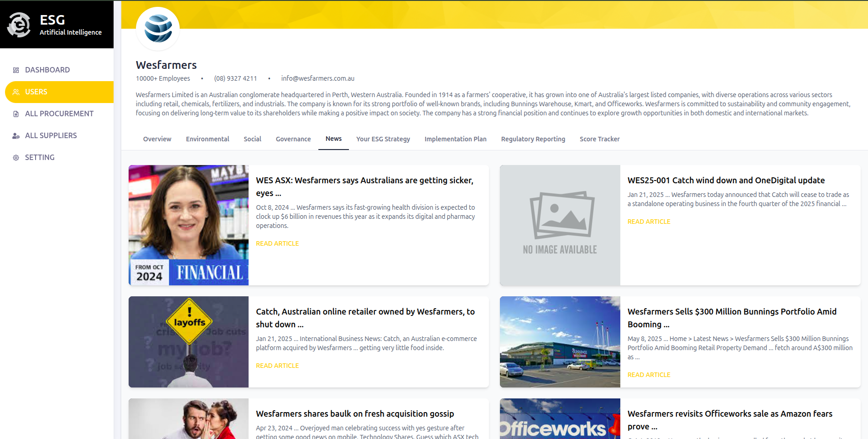Open the Governance tab

pos(293,139)
